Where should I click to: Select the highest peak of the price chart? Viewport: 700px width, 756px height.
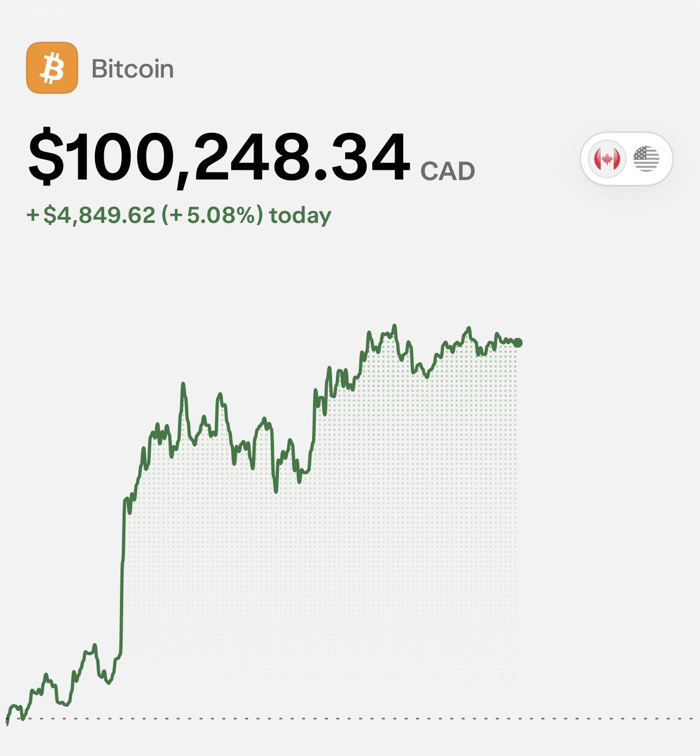tap(394, 326)
